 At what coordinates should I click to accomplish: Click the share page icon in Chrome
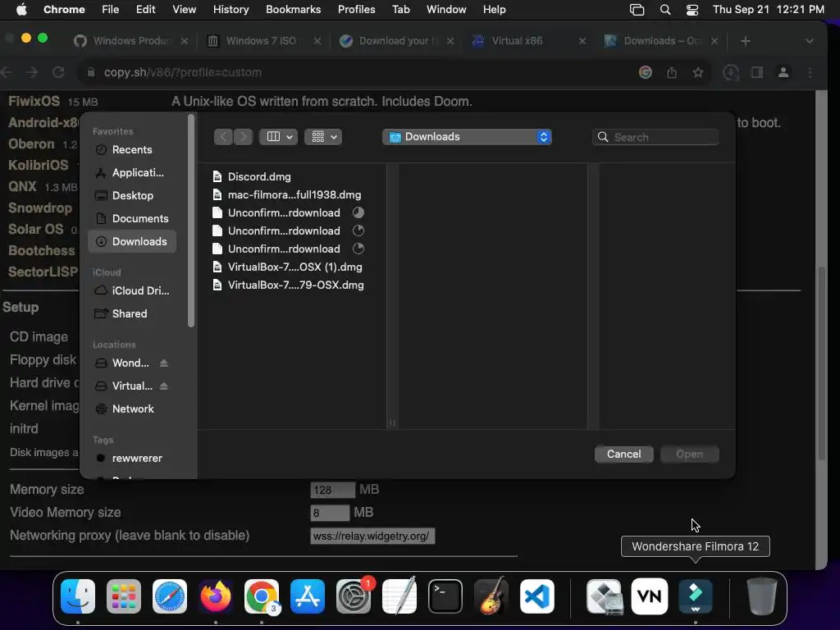point(672,72)
